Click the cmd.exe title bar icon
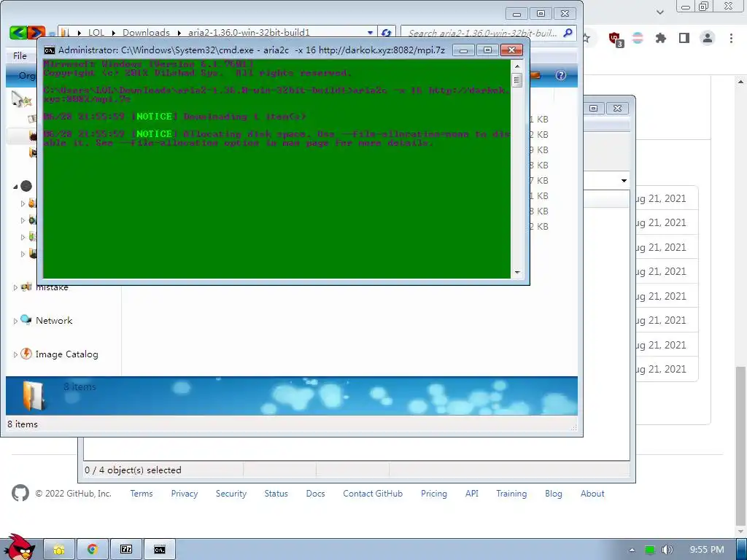Image resolution: width=747 pixels, height=560 pixels. coord(50,50)
